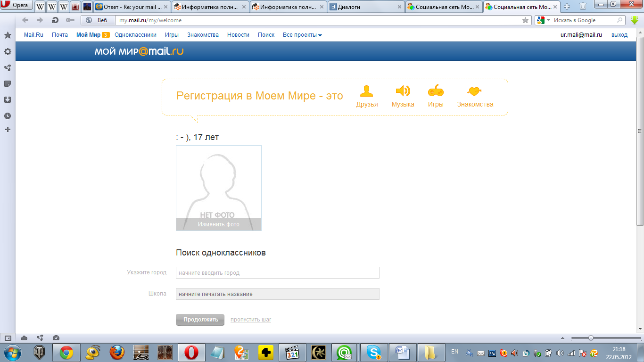This screenshot has width=644, height=362.
Task: Add a panel with the sidebar plus icon
Action: [8, 129]
